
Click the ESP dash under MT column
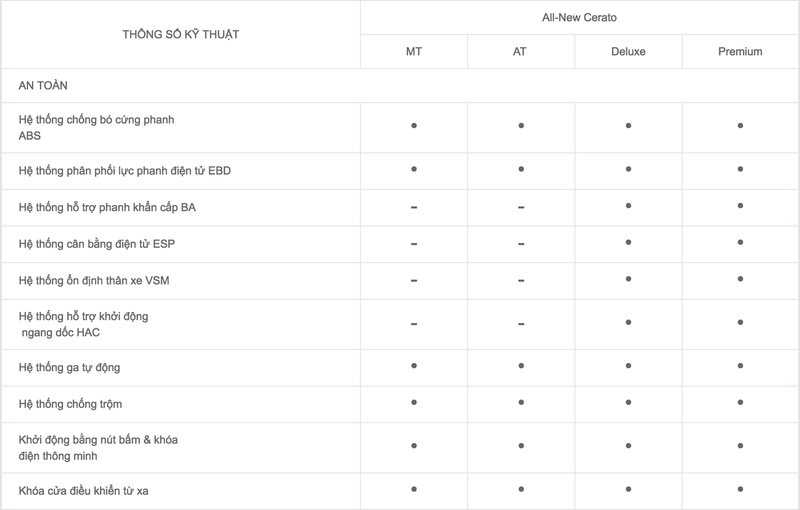click(x=413, y=243)
